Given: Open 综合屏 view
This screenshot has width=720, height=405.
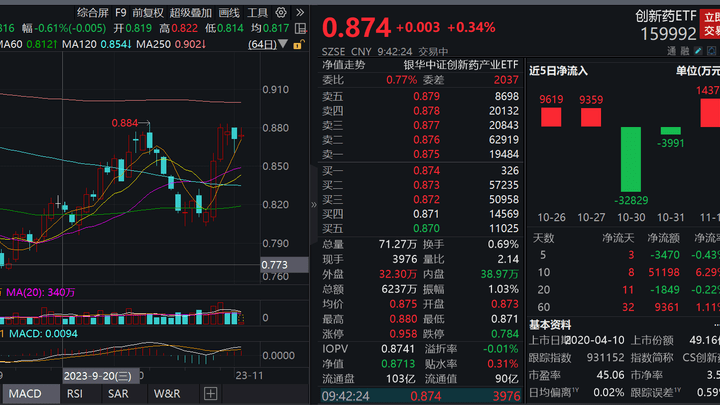Looking at the screenshot, I should (x=93, y=13).
